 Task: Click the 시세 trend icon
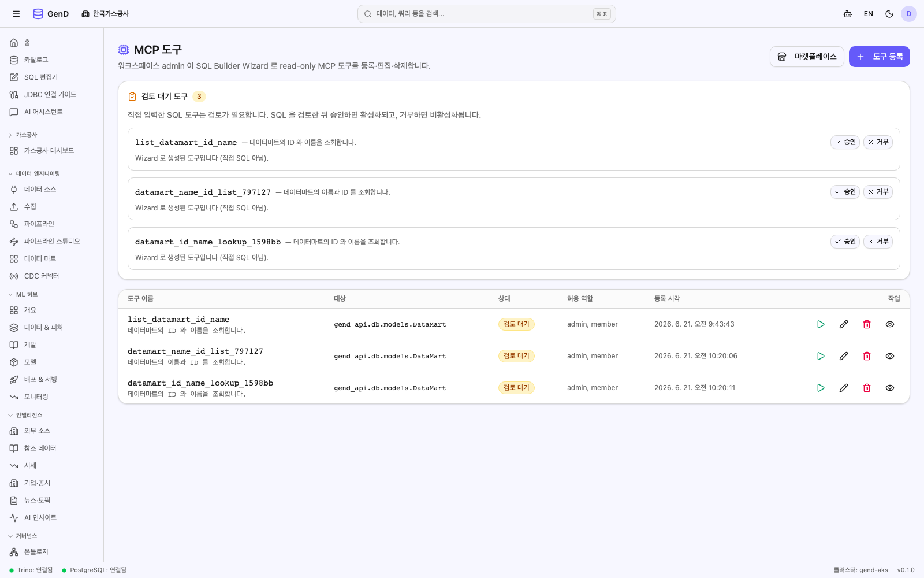14,466
